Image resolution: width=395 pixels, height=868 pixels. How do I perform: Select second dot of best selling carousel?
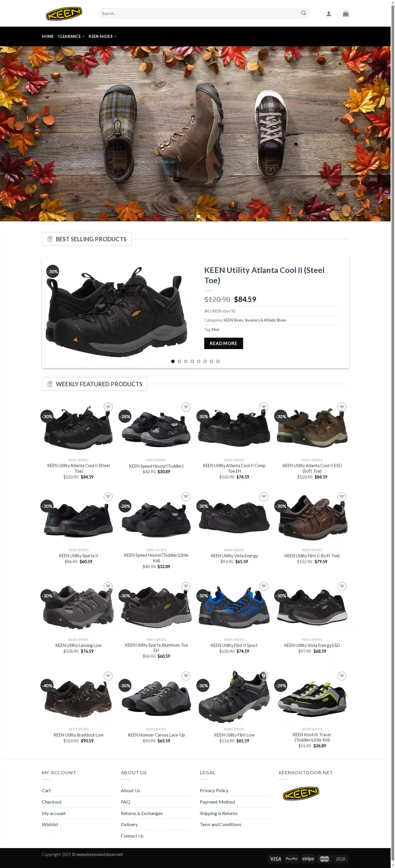coord(179,361)
